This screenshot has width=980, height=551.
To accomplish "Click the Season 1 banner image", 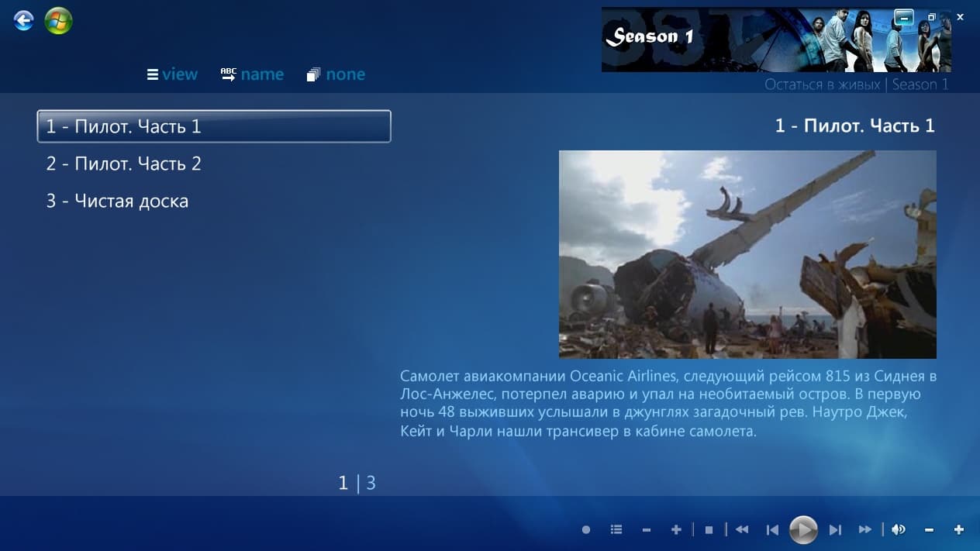I will (x=776, y=40).
